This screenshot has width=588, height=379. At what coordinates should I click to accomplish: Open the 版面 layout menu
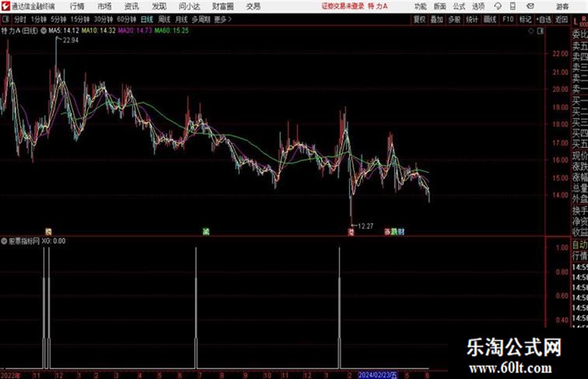coord(440,6)
